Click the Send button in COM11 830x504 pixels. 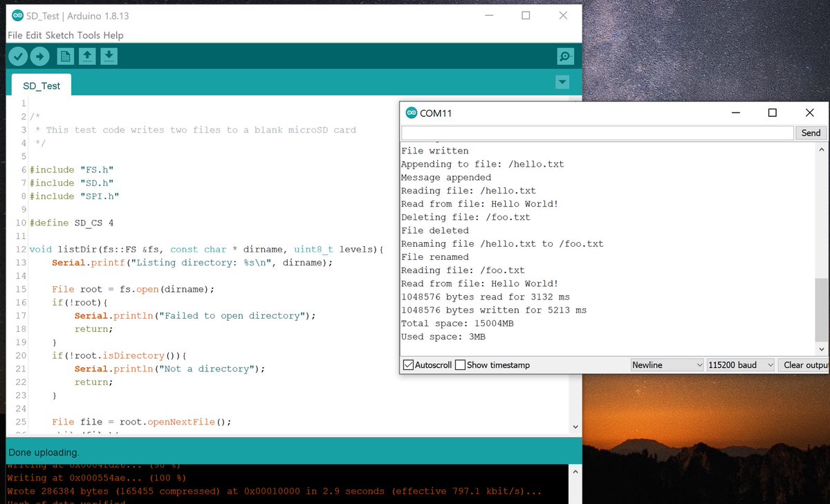click(x=811, y=133)
